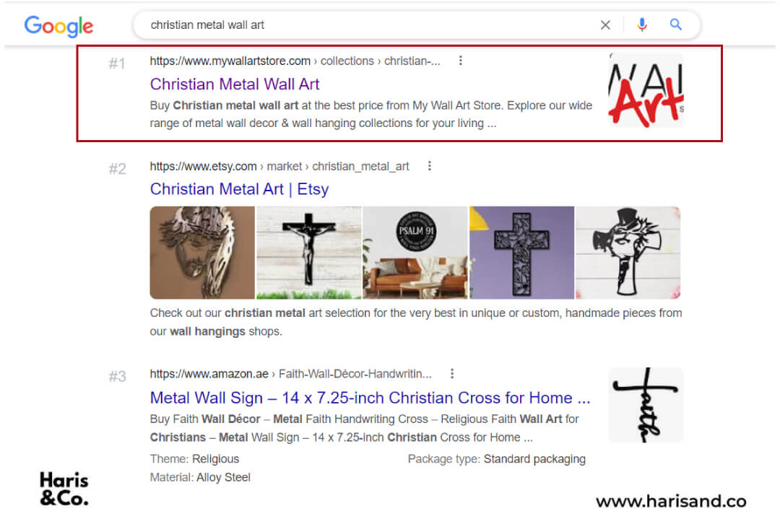Select the Psalm 91 round sign image
Screen dimensions: 780x532
[x=415, y=253]
